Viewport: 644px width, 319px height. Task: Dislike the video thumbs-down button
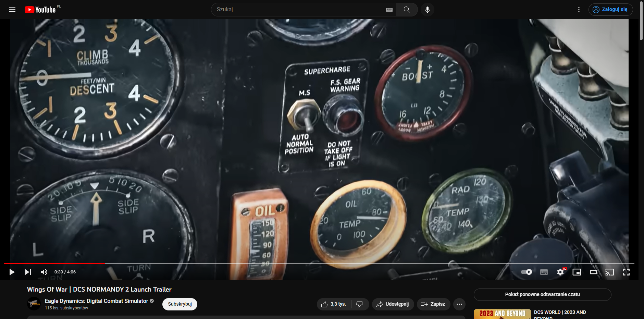tap(360, 304)
